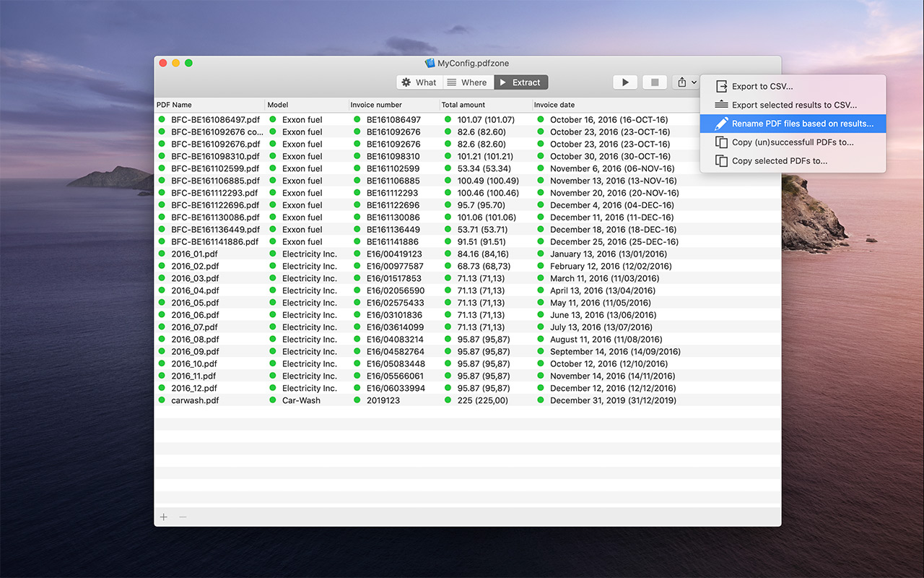Screen dimensions: 924x578
Task: Choose Copy (un)successfull PDFs to option
Action: (x=792, y=142)
